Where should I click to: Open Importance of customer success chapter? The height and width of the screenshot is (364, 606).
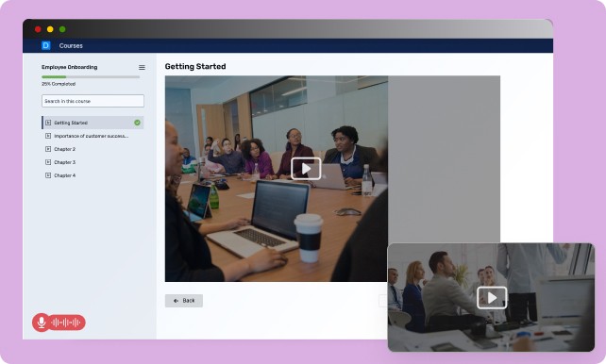(x=92, y=136)
